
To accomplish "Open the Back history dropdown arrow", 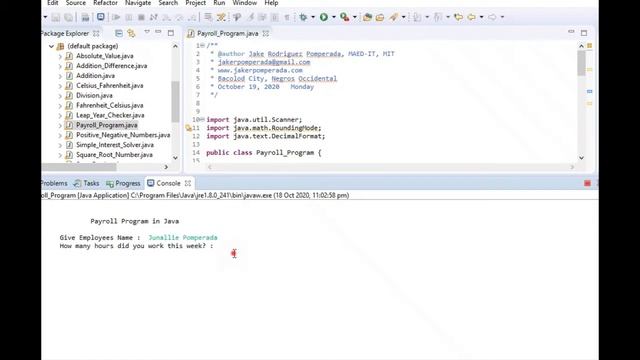I will pos(482,17).
